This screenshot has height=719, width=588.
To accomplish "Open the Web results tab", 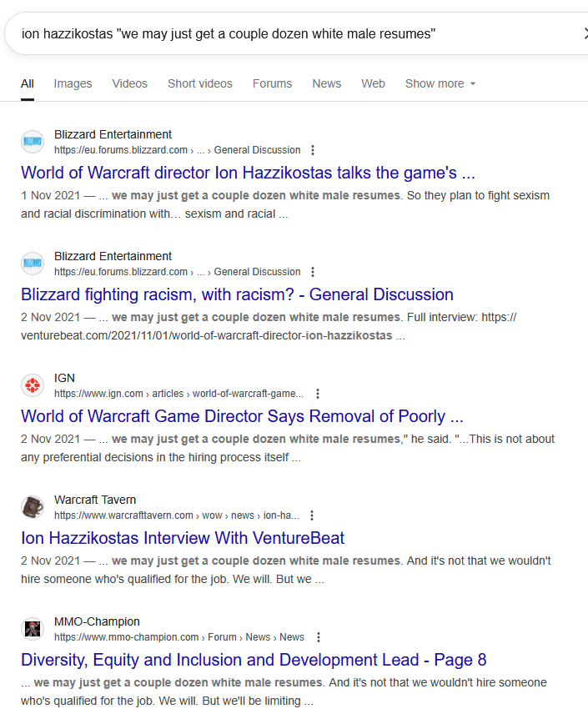I will [373, 83].
